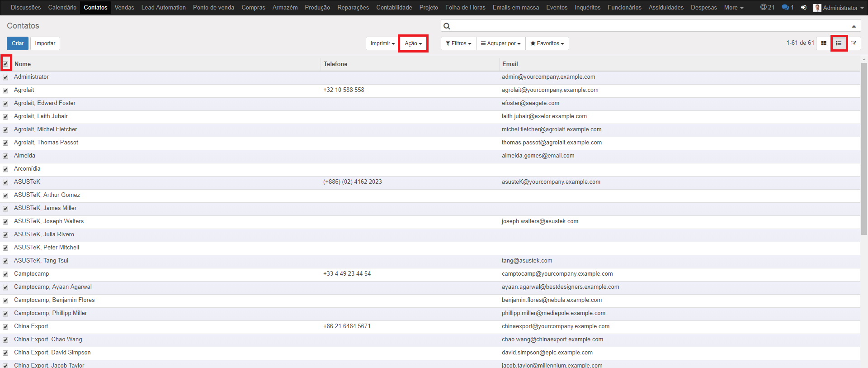Open the Favoritos dropdown
Viewport: 868px width, 368px height.
click(x=547, y=43)
